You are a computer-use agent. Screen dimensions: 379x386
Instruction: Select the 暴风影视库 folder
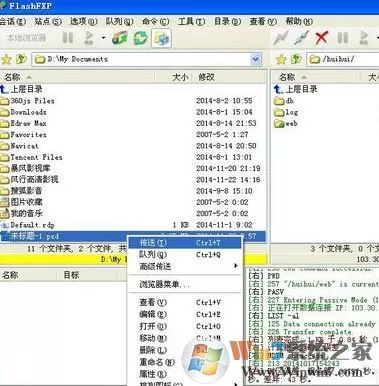pos(26,168)
